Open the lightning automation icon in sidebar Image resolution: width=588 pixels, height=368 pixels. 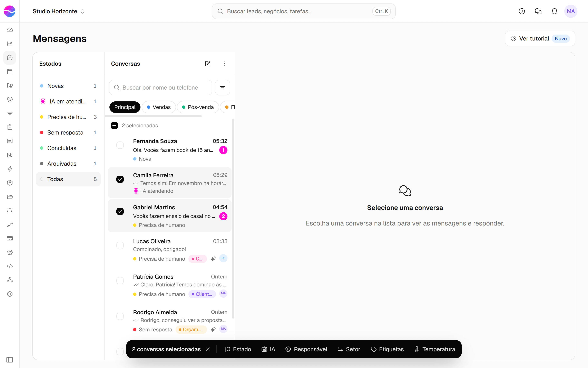(10, 169)
